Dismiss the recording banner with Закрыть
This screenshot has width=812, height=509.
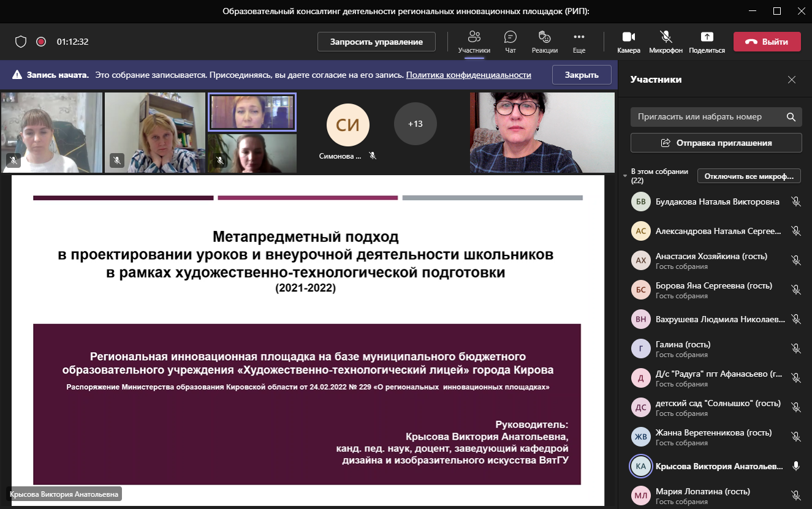[582, 75]
